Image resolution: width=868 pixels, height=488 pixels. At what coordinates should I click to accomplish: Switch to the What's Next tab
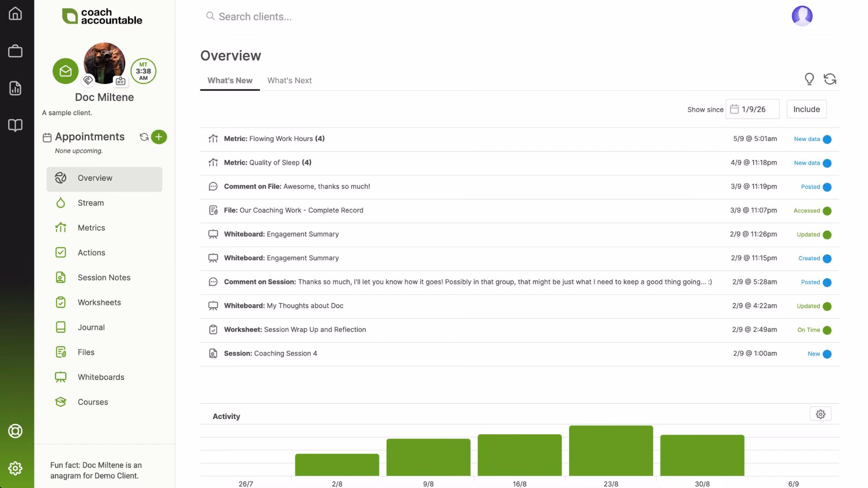(289, 80)
